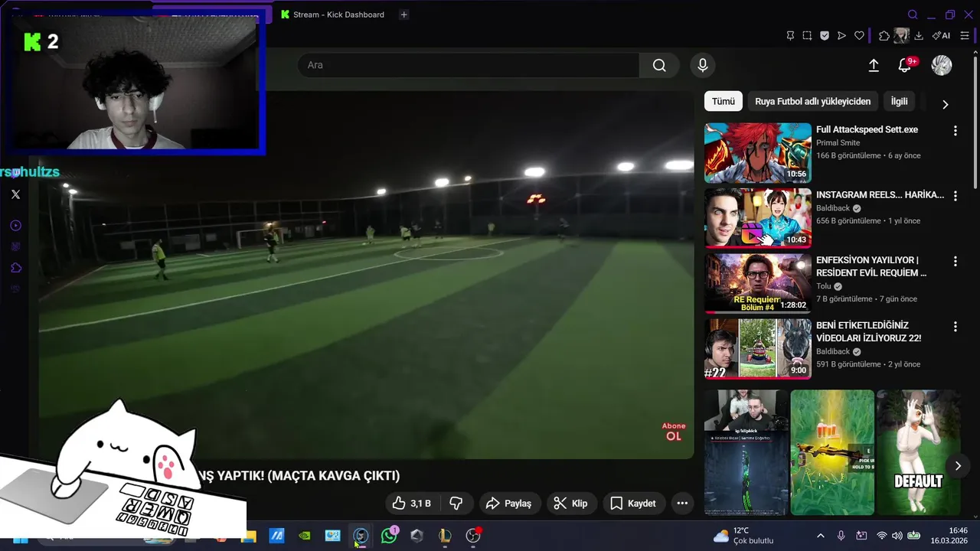Open Tolu channel link
The image size is (980, 551).
[x=823, y=286]
